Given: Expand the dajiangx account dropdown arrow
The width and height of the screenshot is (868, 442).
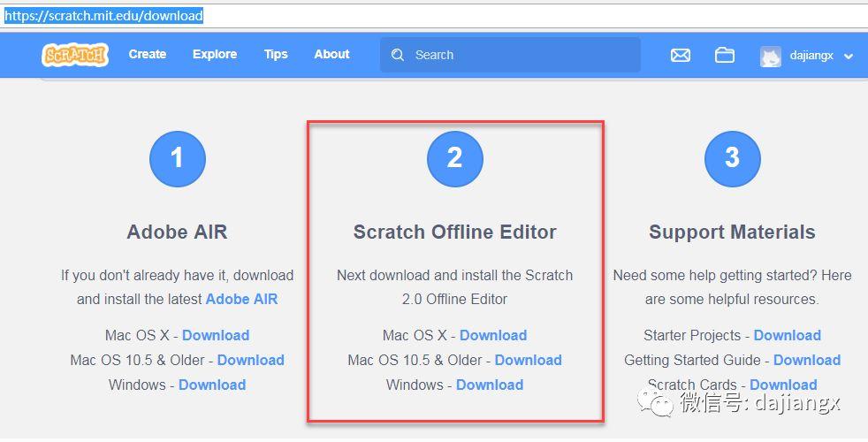Looking at the screenshot, I should pyautogui.click(x=849, y=56).
